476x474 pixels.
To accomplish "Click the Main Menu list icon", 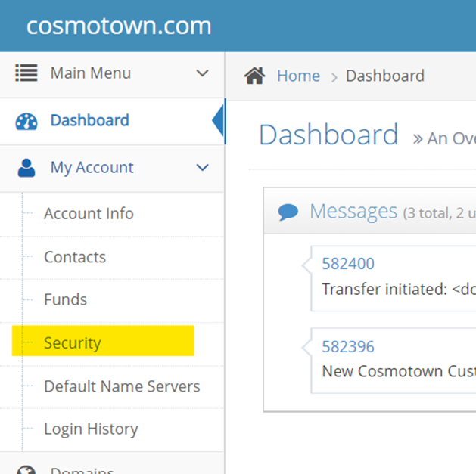I will (x=26, y=73).
